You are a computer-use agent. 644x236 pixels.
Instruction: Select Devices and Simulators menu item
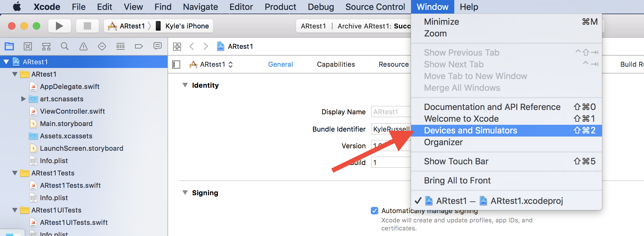(x=470, y=130)
